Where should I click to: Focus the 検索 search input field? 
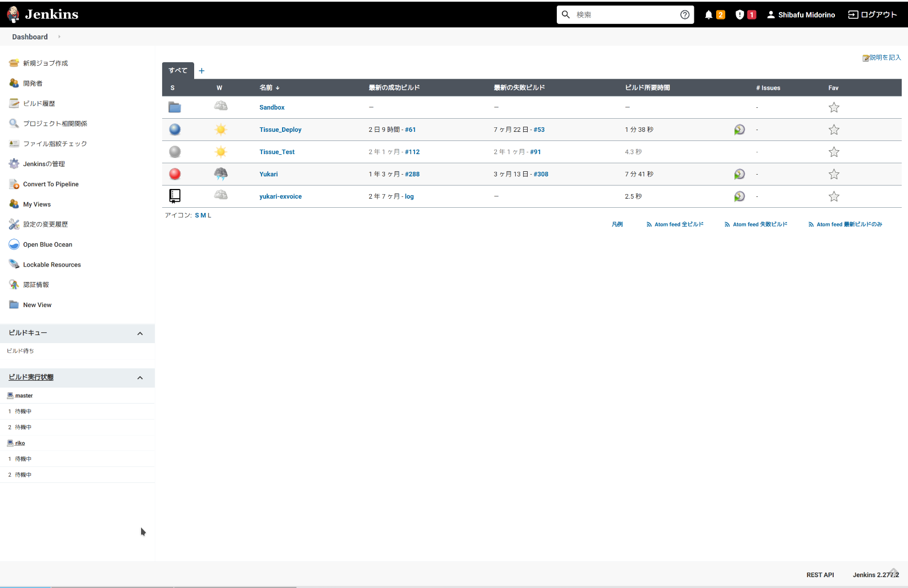pos(624,15)
